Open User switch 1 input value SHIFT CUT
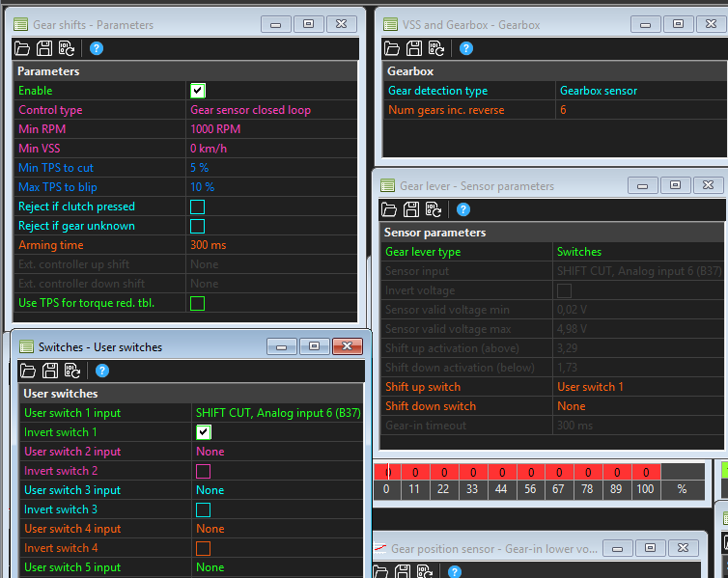728x578 pixels. (x=278, y=413)
